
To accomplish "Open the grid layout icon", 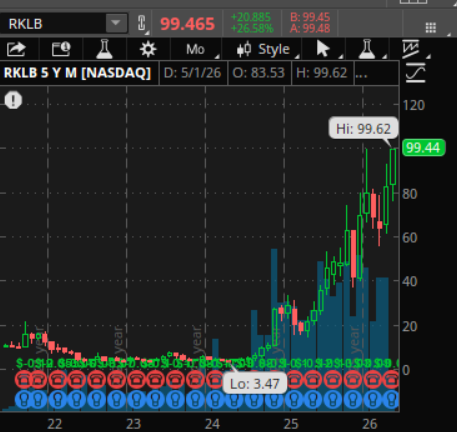I will 431,28.
